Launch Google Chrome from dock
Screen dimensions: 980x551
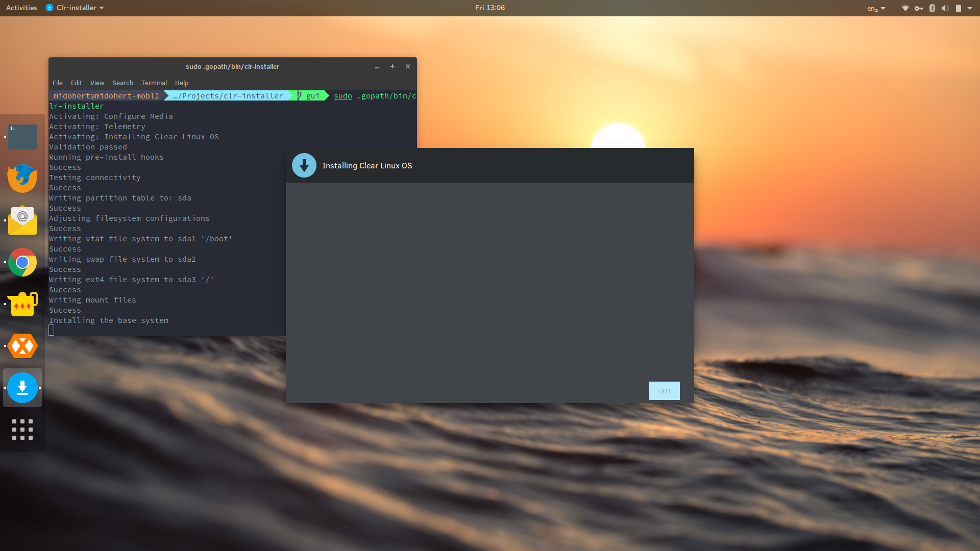coord(22,262)
